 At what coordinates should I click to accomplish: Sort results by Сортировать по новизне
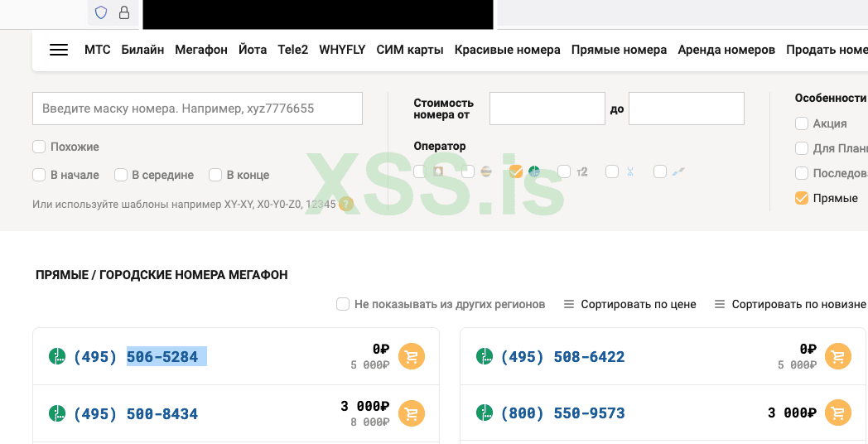(x=798, y=304)
